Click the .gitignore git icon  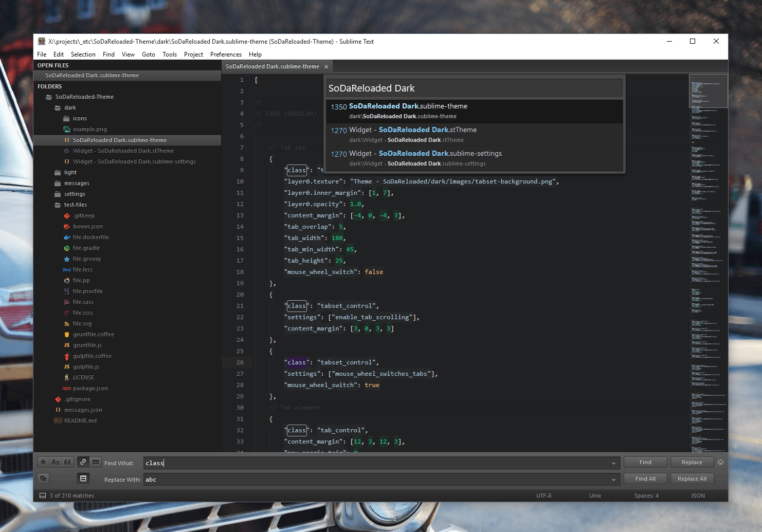pyautogui.click(x=58, y=399)
